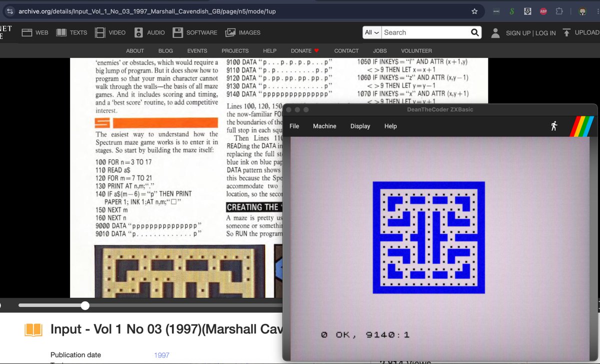This screenshot has width=600, height=364.
Task: Open the VIDEO section
Action: click(110, 32)
